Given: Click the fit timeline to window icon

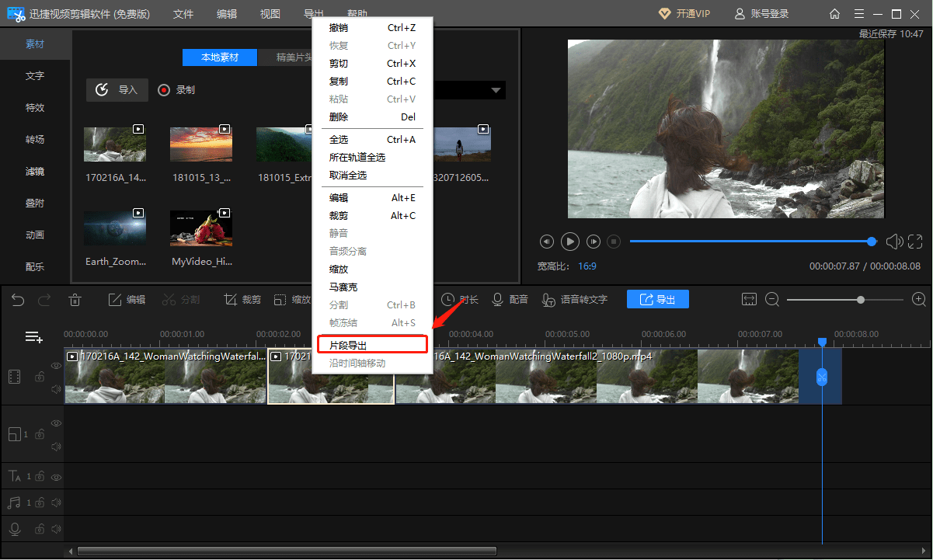Looking at the screenshot, I should (x=749, y=300).
